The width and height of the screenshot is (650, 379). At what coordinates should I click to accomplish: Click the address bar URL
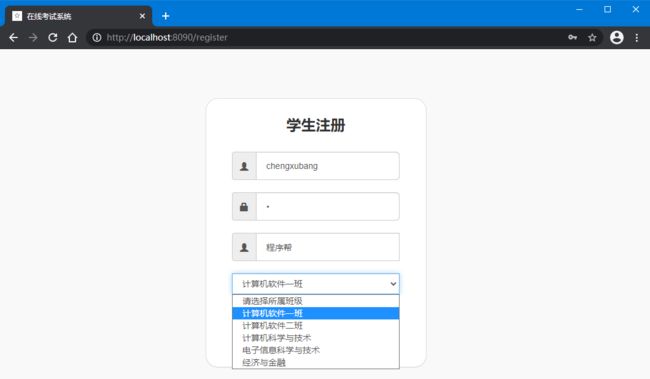click(x=167, y=38)
